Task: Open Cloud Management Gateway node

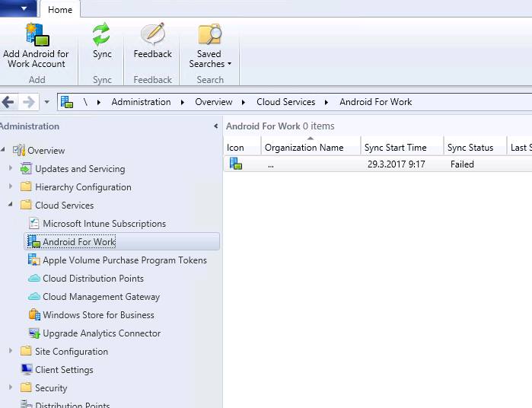Action: 100,297
